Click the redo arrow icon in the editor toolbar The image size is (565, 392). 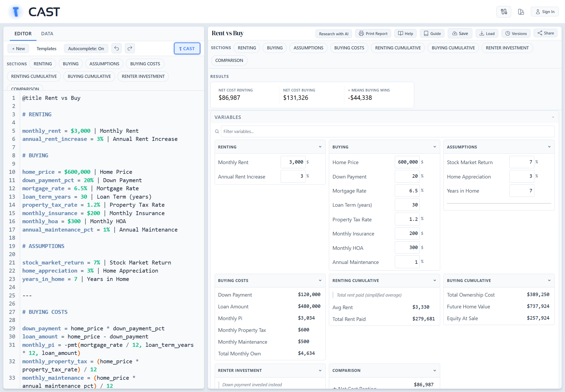[130, 48]
